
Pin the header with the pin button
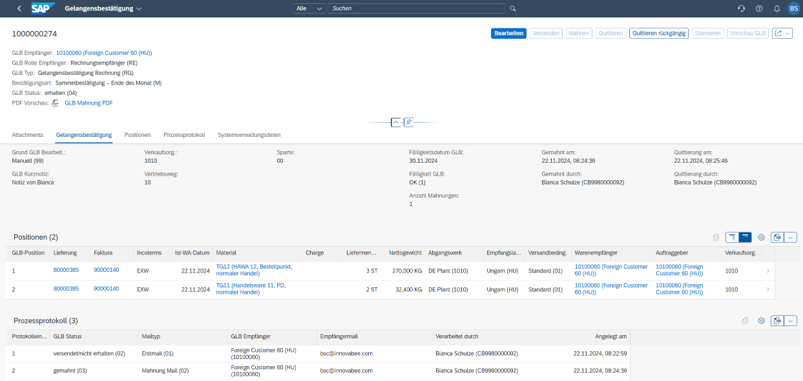coord(408,122)
